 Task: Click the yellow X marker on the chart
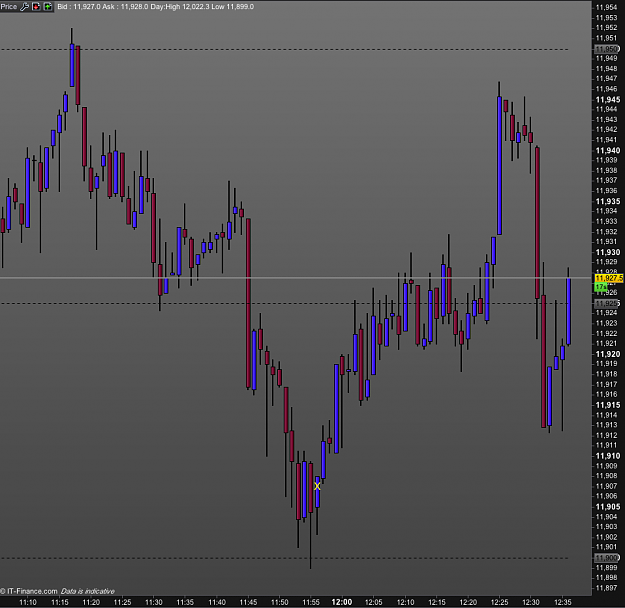(317, 486)
